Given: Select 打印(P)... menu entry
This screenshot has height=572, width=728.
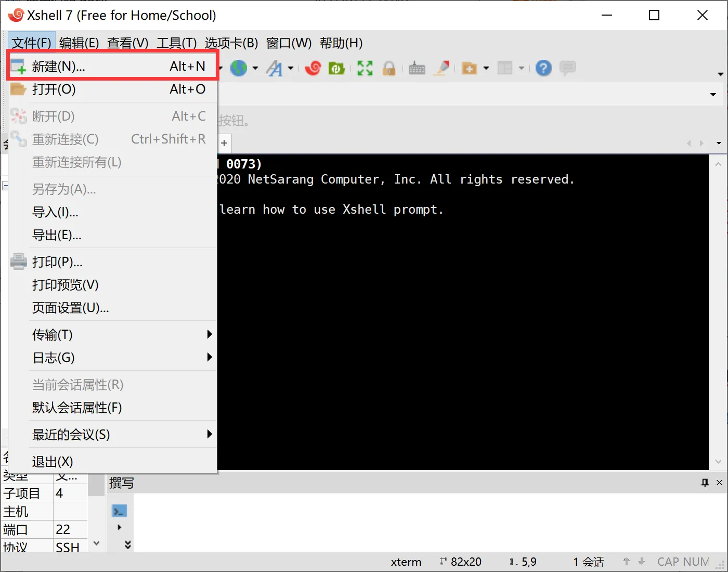Looking at the screenshot, I should [x=113, y=262].
